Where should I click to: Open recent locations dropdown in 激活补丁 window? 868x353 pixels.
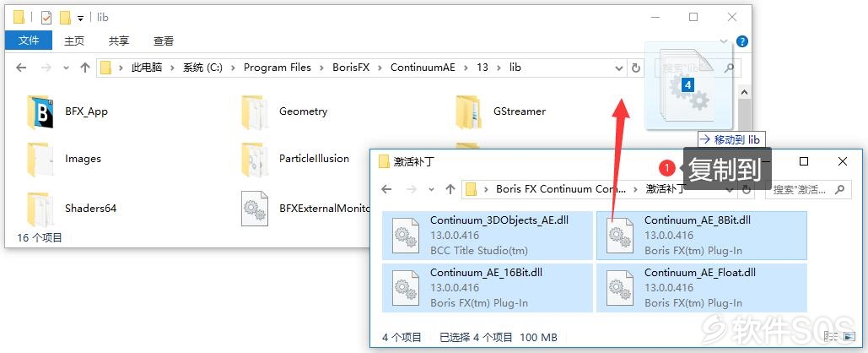[432, 189]
